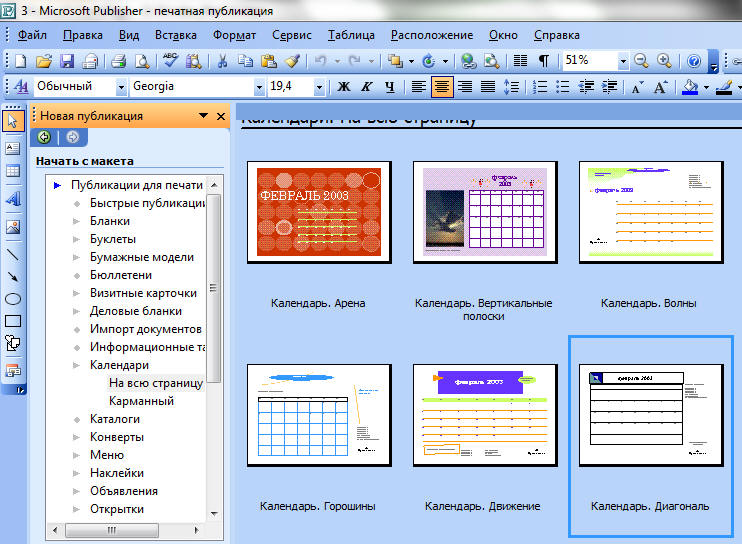The image size is (742, 544).
Task: Click the Print icon
Action: pyautogui.click(x=118, y=61)
